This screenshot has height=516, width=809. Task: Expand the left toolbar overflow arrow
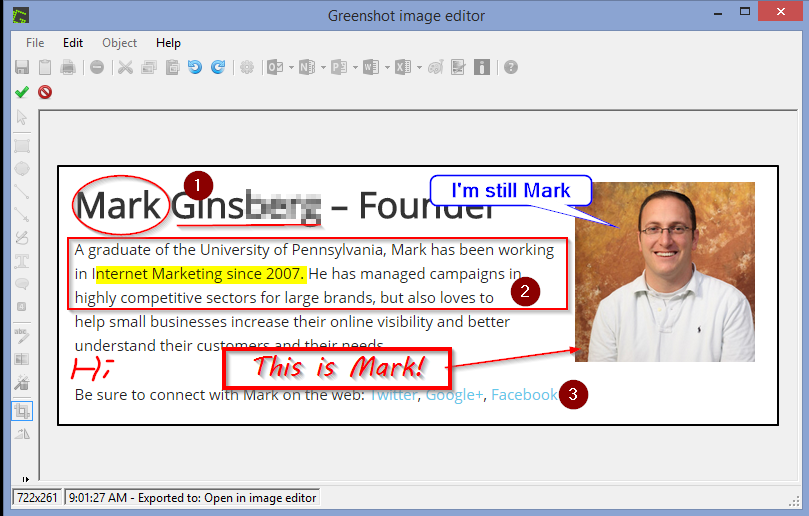26,479
